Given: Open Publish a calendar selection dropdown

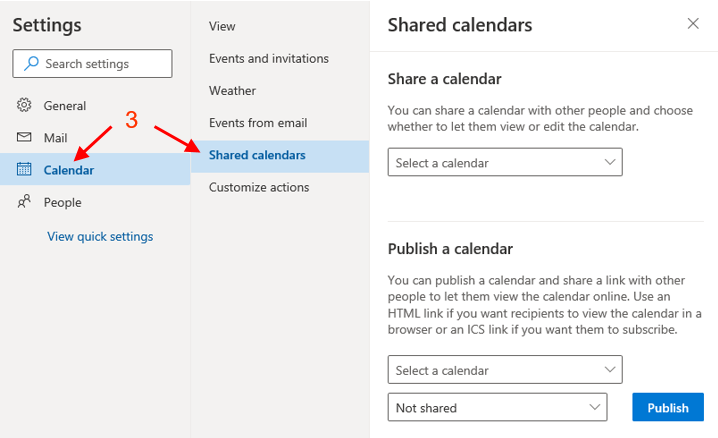Looking at the screenshot, I should [x=505, y=370].
